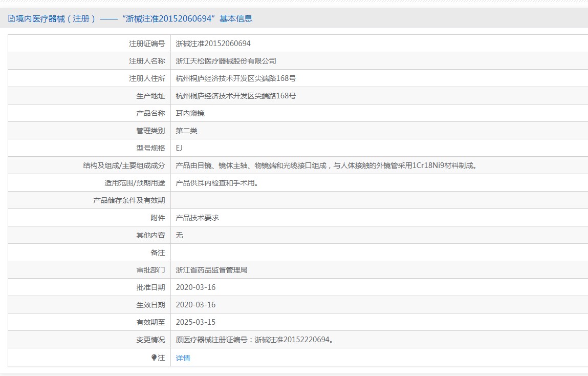The width and height of the screenshot is (588, 376).
Task: Click the 注册人名称 label
Action: (x=147, y=61)
